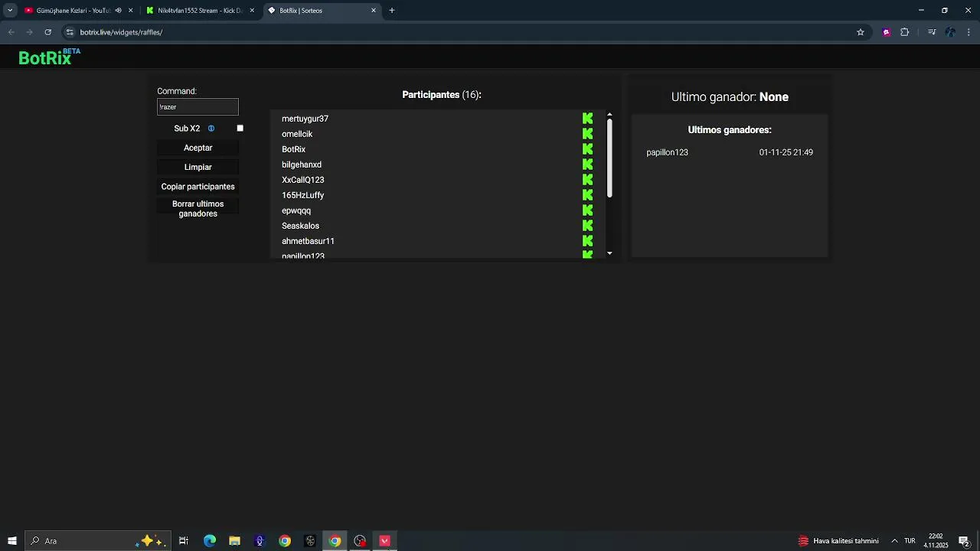Open the Chrome three-dot menu

click(x=969, y=32)
